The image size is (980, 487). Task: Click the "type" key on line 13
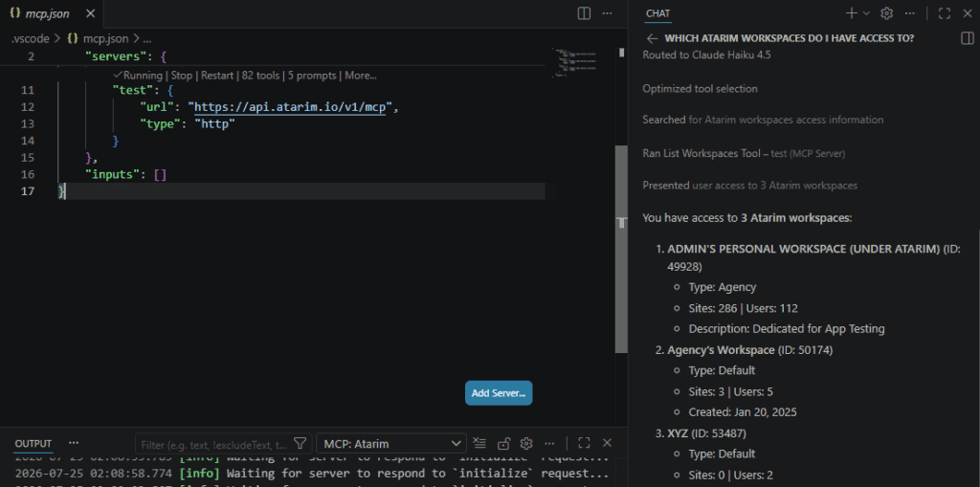pos(160,123)
